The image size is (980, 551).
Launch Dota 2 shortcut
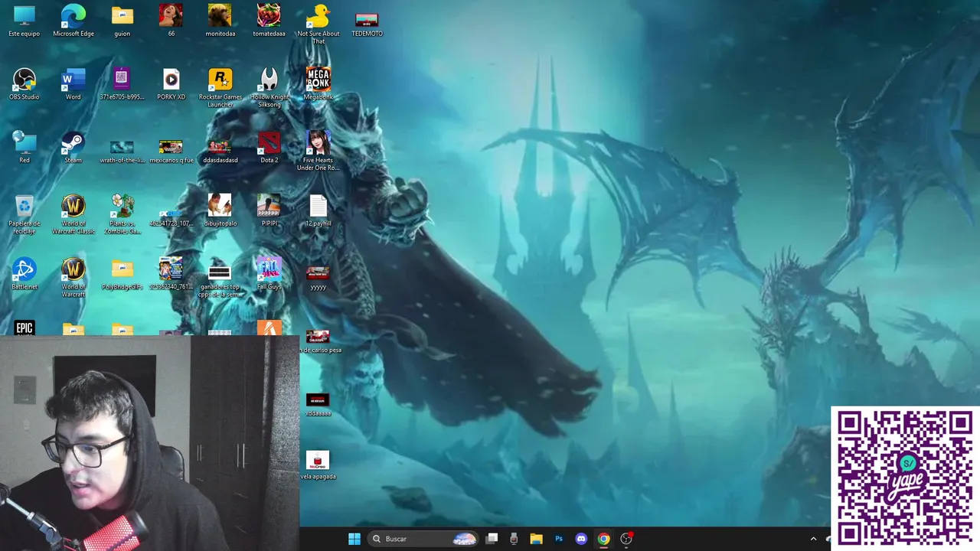point(269,148)
